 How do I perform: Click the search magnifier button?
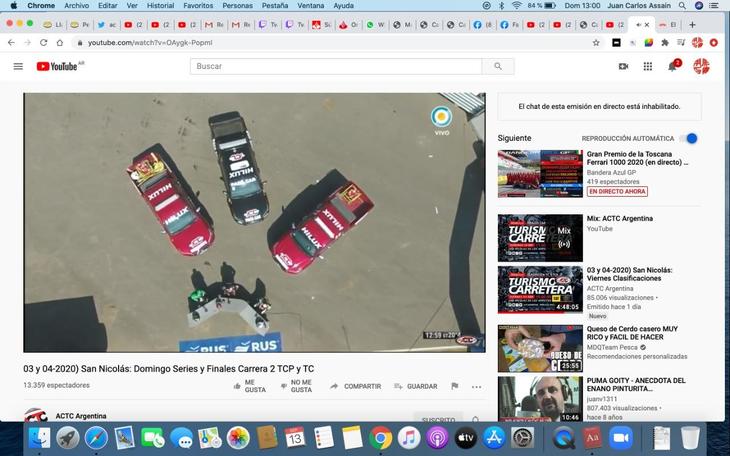[497, 66]
